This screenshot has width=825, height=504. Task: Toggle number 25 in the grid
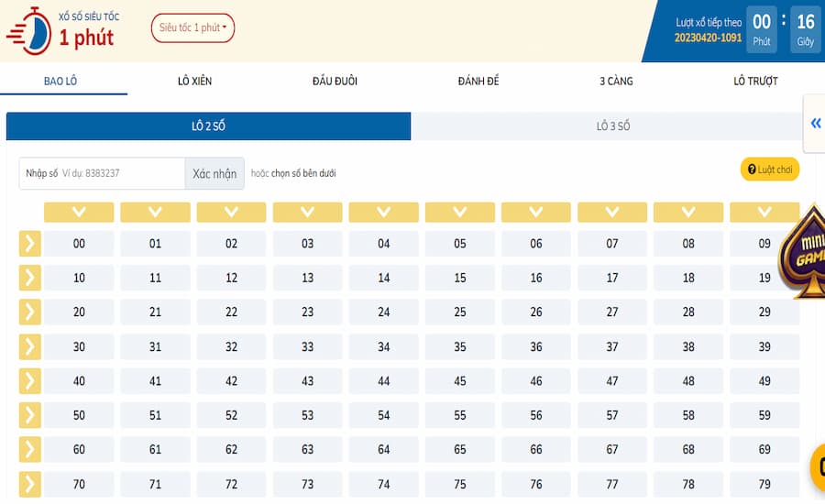(460, 312)
